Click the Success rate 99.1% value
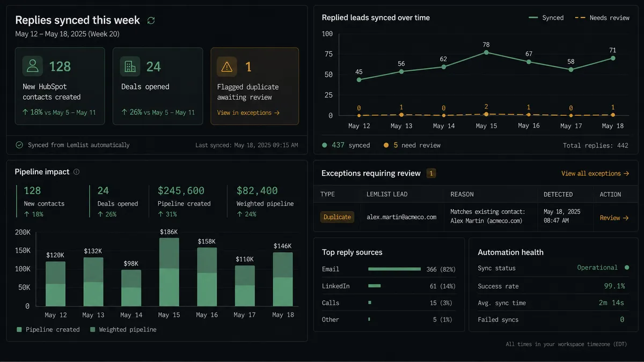Viewport: 644px width, 362px height. (x=614, y=286)
